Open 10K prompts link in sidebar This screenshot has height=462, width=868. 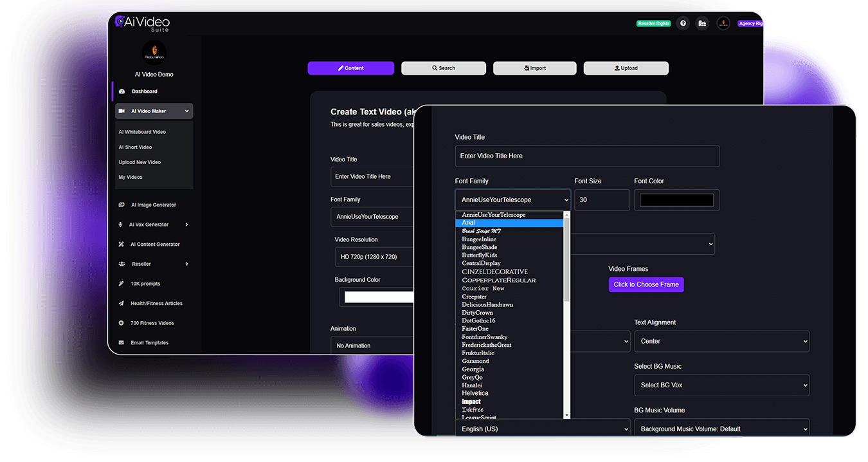coord(145,284)
